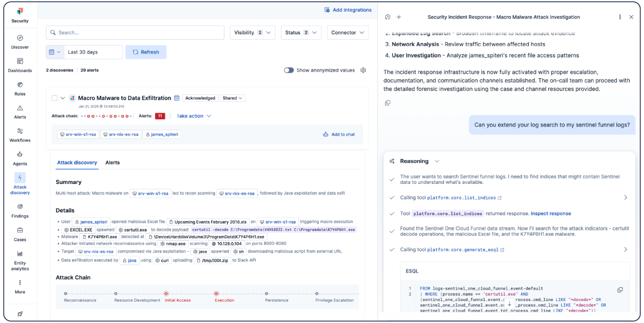This screenshot has height=323, width=644.
Task: Open Inspect response link in the reasoning panel
Action: click(551, 213)
